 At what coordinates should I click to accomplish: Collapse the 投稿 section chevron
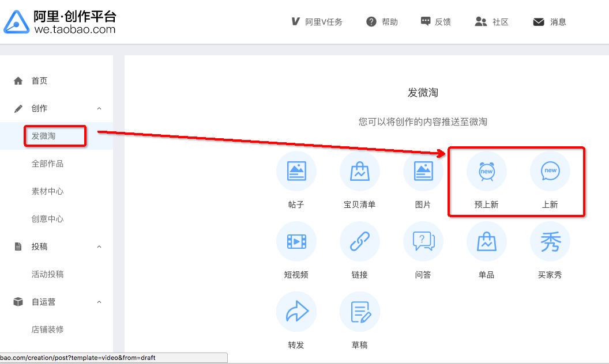(99, 247)
